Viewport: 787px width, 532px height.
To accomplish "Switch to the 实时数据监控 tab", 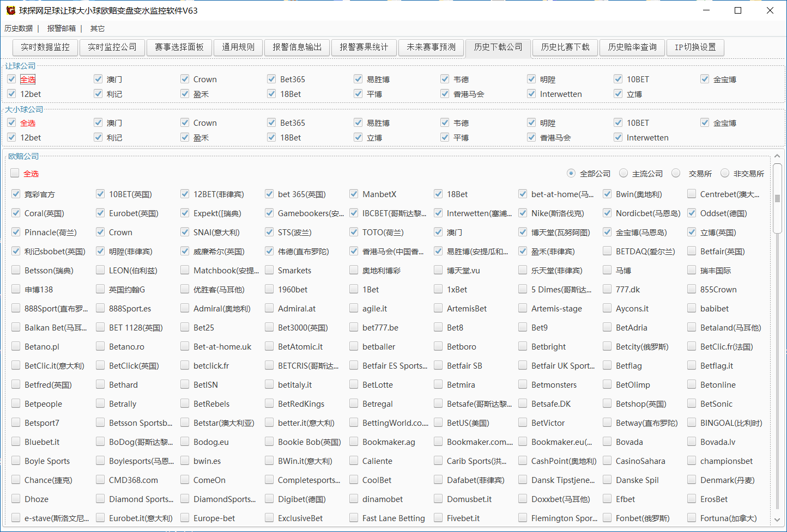I will pos(45,47).
